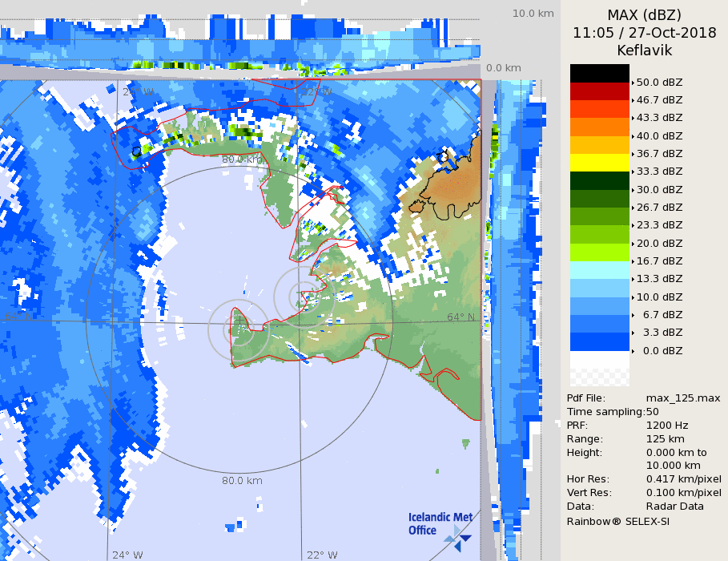Click the 10.0 km height axis label

(533, 14)
